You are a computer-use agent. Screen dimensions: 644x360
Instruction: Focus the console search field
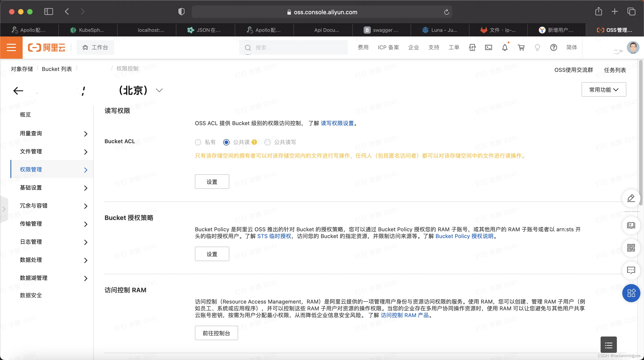pos(293,47)
